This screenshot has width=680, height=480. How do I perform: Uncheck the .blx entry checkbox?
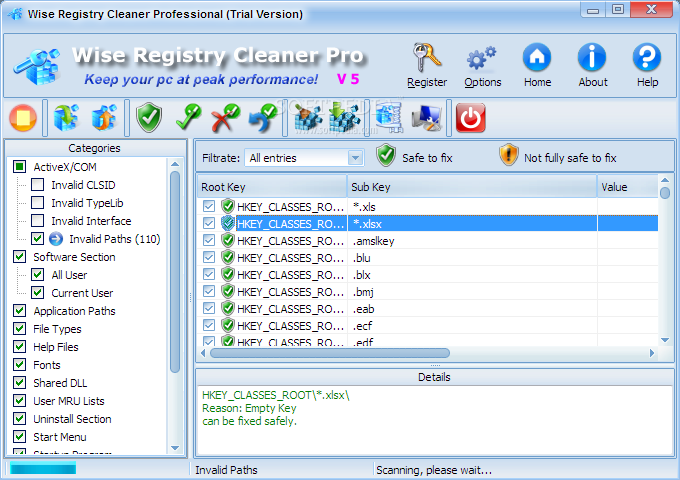[209, 274]
